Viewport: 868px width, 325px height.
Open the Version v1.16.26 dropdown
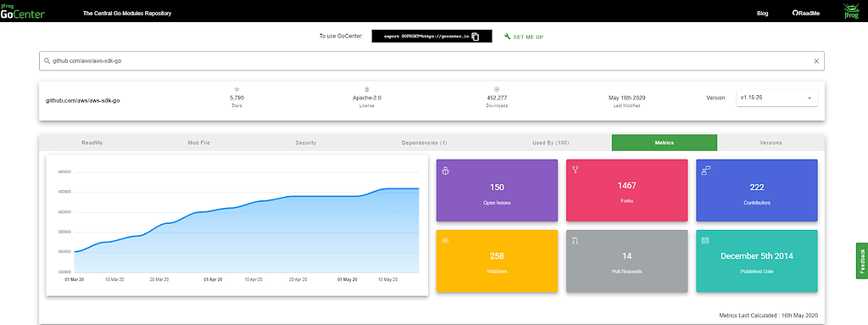776,98
